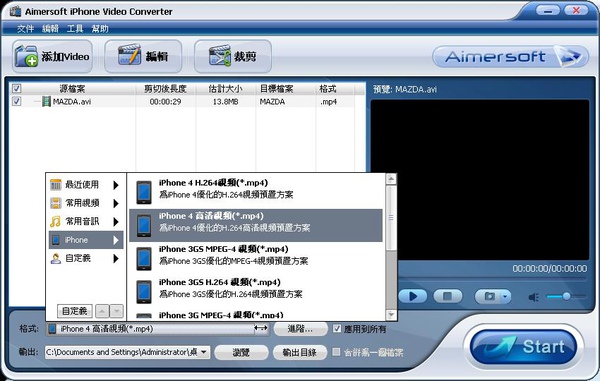This screenshot has width=600, height=381.
Task: Open the 工具 menu
Action: coord(75,29)
